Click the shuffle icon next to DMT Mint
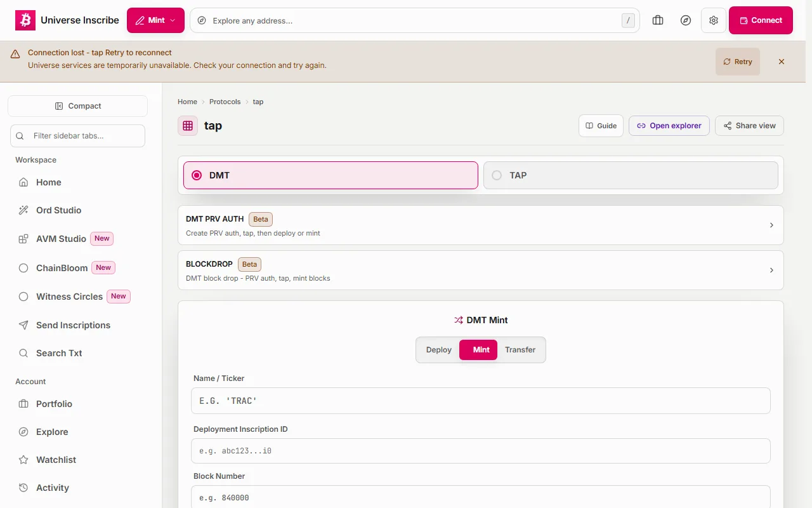Viewport: 812px width, 508px height. (x=459, y=320)
